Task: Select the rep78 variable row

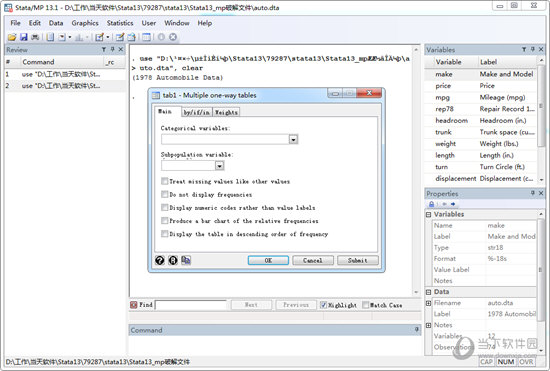Action: tap(480, 109)
